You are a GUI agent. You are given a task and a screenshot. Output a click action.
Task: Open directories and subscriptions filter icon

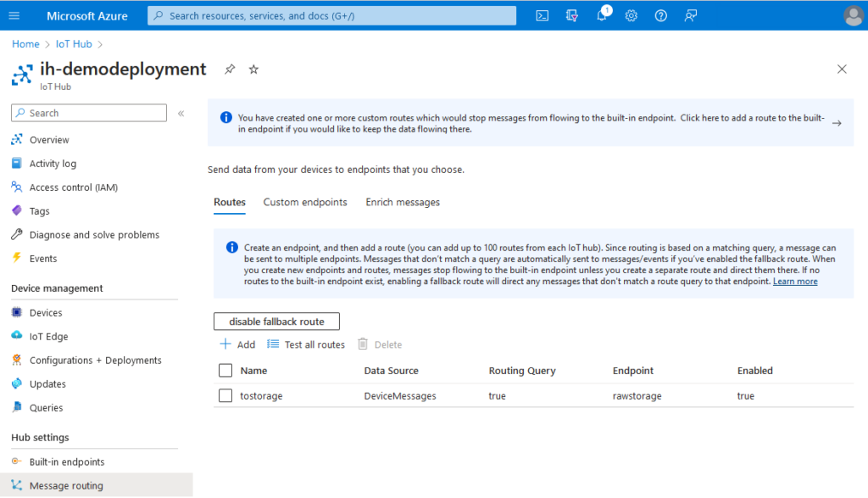tap(572, 15)
